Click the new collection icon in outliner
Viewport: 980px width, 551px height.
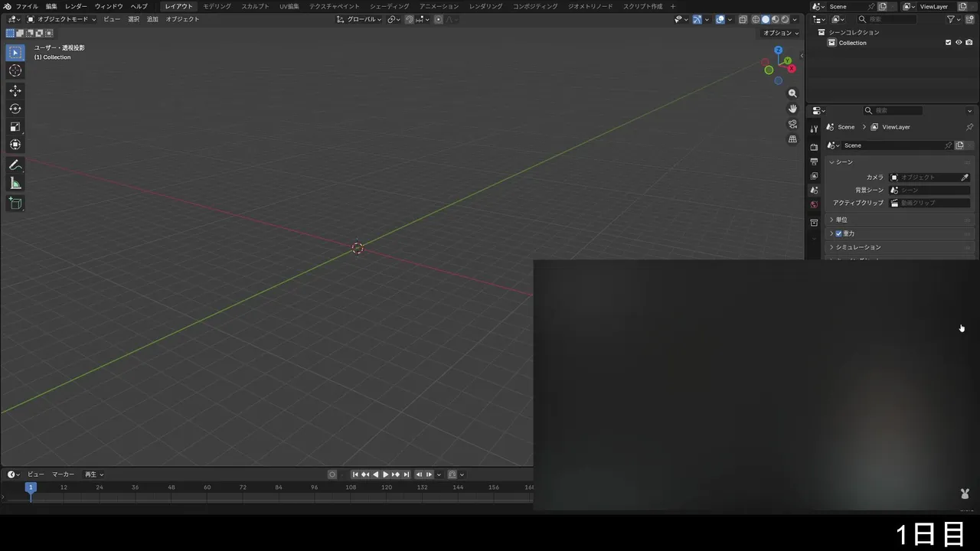971,19
